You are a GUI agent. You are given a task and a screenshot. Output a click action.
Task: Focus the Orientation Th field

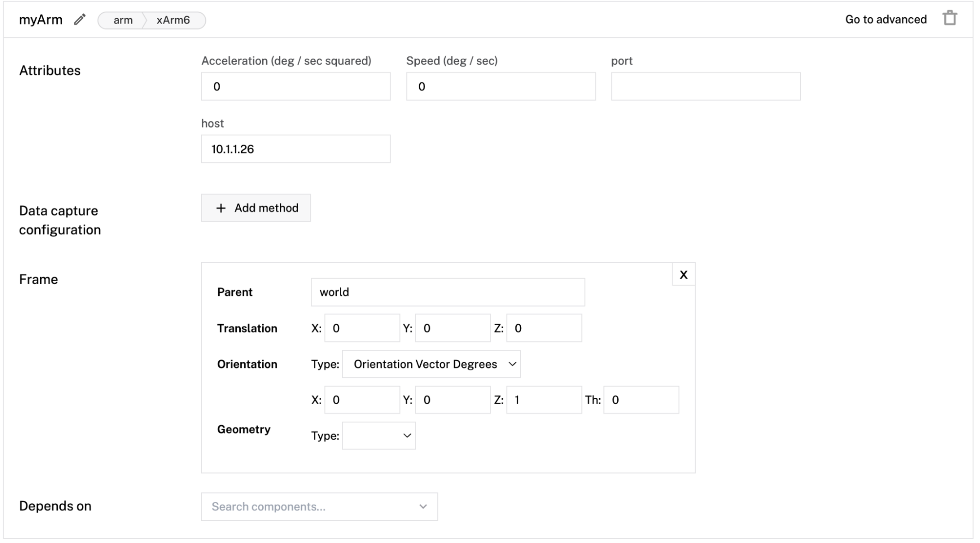pyautogui.click(x=641, y=400)
